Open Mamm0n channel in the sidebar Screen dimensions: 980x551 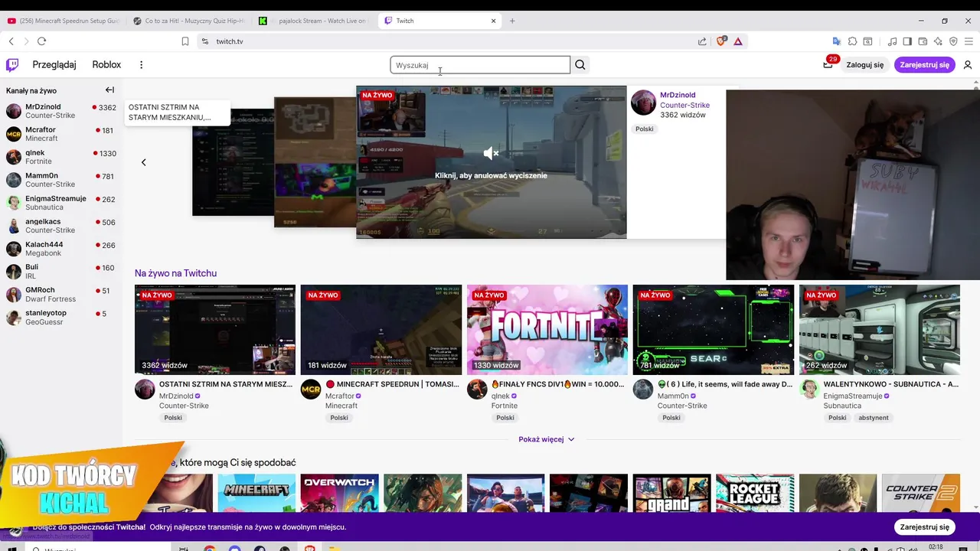coord(61,180)
